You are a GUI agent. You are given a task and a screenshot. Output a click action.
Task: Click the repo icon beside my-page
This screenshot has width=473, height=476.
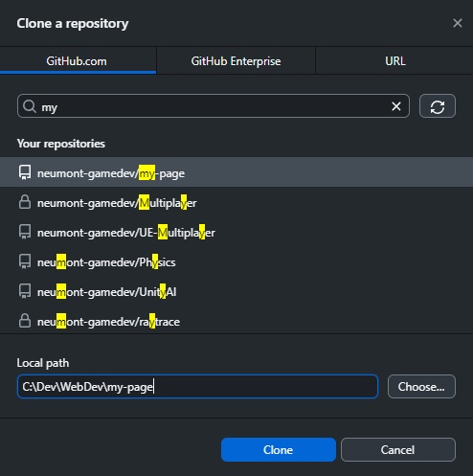[x=25, y=172]
